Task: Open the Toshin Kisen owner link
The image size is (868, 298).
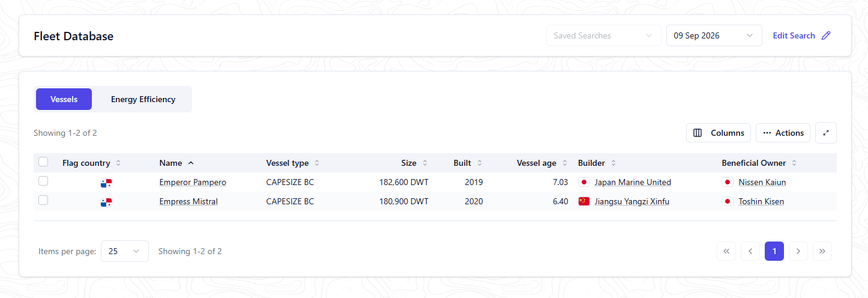Action: point(761,201)
